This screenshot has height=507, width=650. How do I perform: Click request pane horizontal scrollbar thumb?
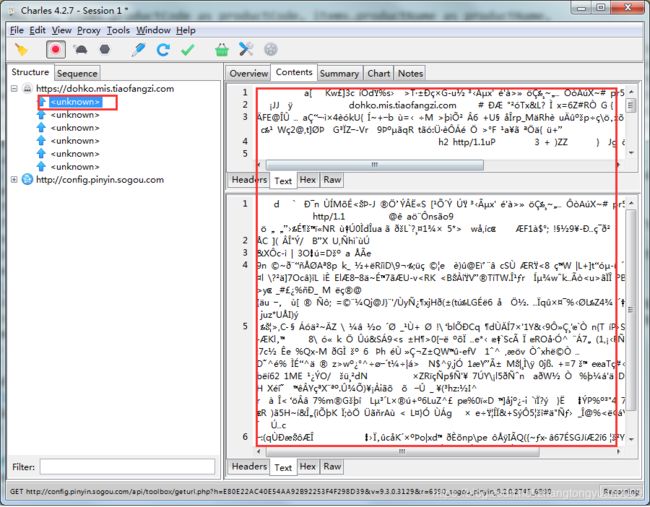374,165
